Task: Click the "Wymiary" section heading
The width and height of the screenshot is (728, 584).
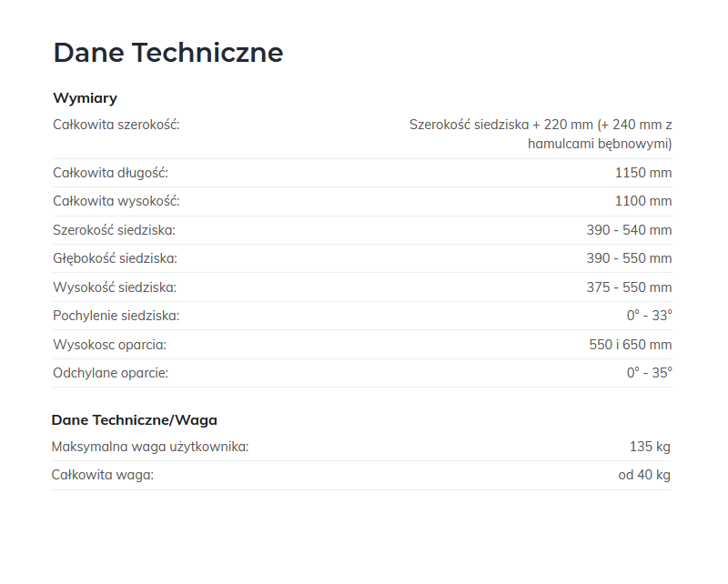Action: click(x=85, y=98)
